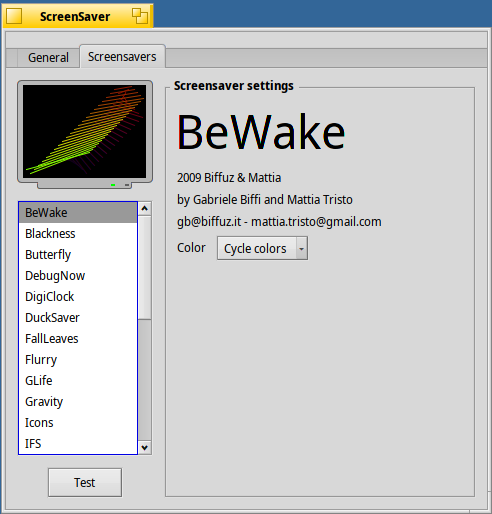Click the list scrollbar up arrow

pyautogui.click(x=145, y=209)
